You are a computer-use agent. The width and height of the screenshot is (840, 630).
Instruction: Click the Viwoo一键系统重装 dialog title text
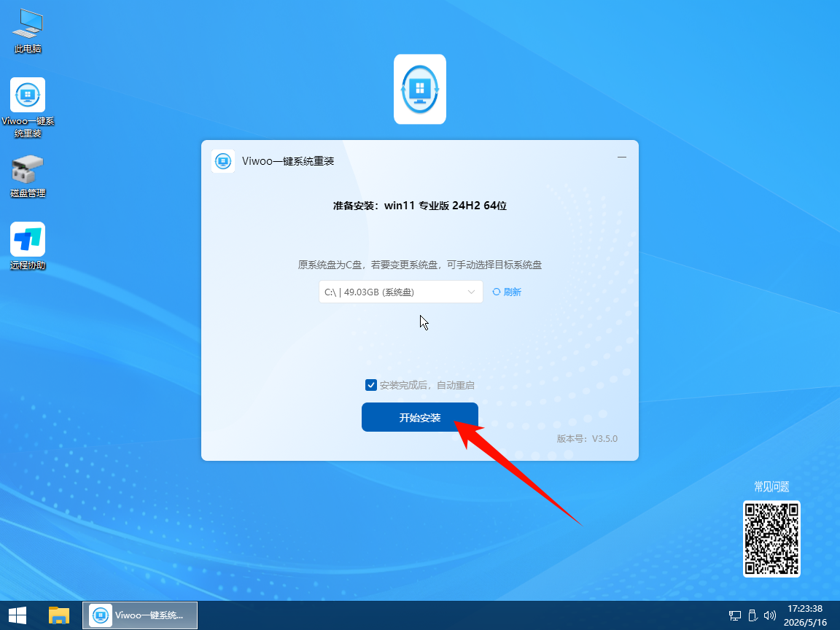pyautogui.click(x=288, y=161)
